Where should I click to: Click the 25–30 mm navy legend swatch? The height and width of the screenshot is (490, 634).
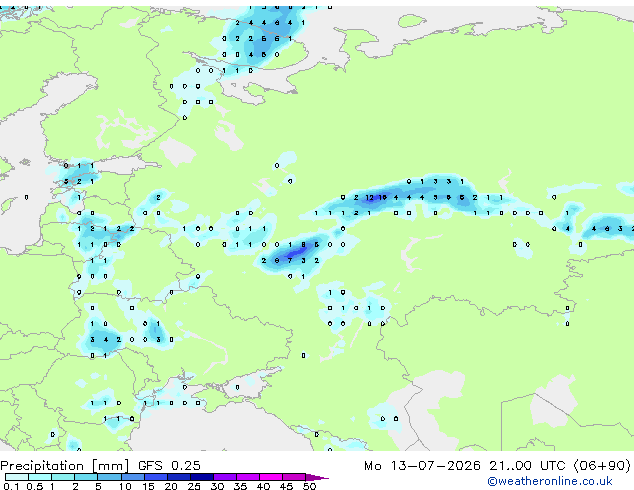pyautogui.click(x=201, y=477)
